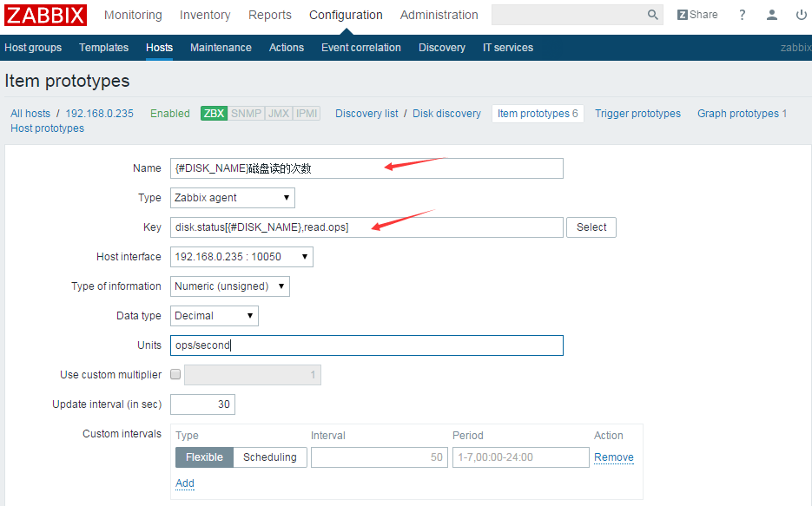Go to Event correlation submenu
The image size is (812, 506).
click(x=361, y=48)
